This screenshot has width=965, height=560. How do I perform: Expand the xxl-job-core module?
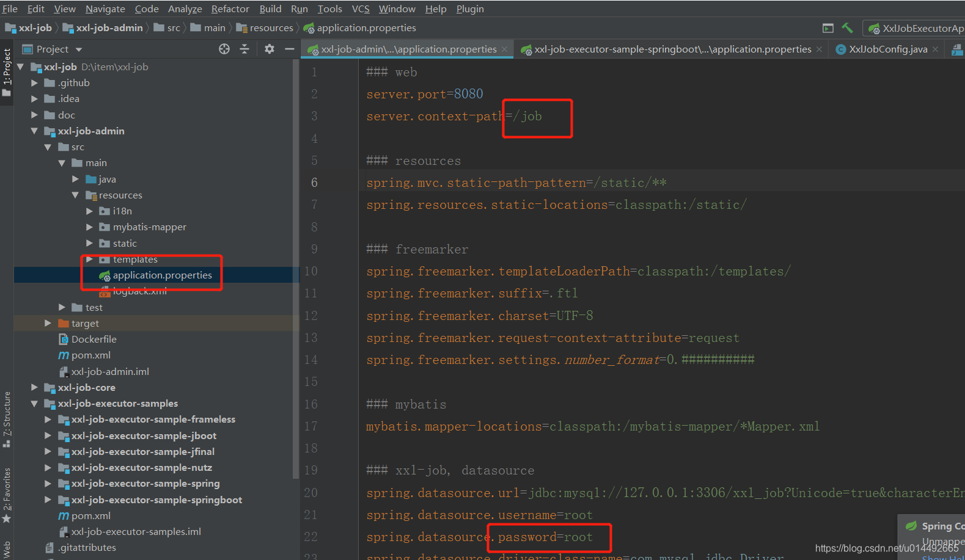pyautogui.click(x=34, y=388)
